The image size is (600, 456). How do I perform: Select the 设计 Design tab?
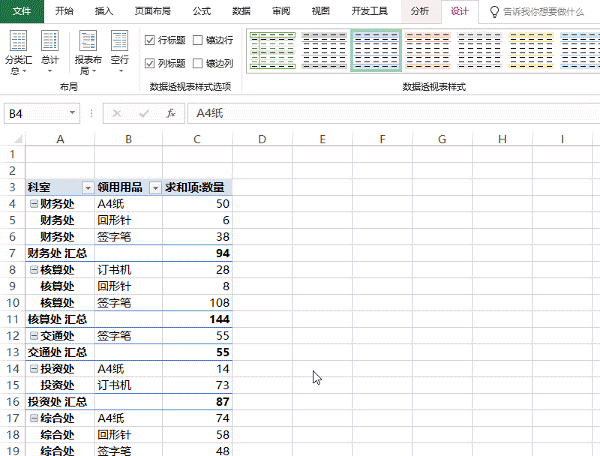[x=460, y=11]
